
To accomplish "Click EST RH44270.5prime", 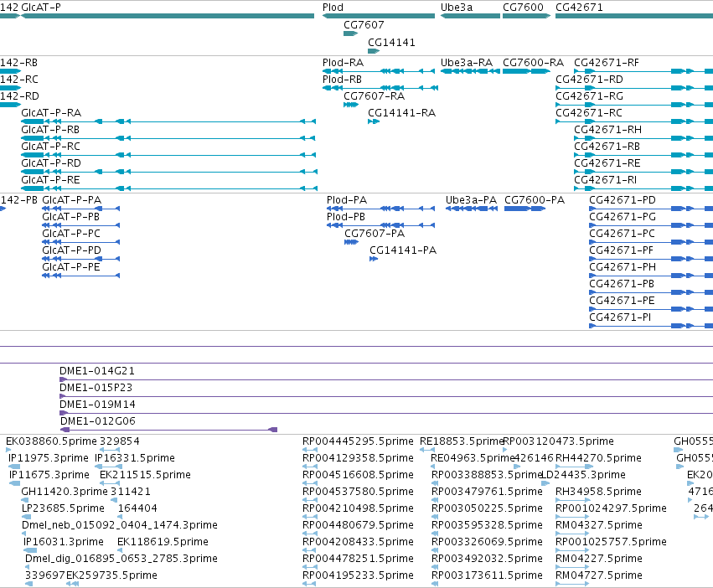I will 599,458.
